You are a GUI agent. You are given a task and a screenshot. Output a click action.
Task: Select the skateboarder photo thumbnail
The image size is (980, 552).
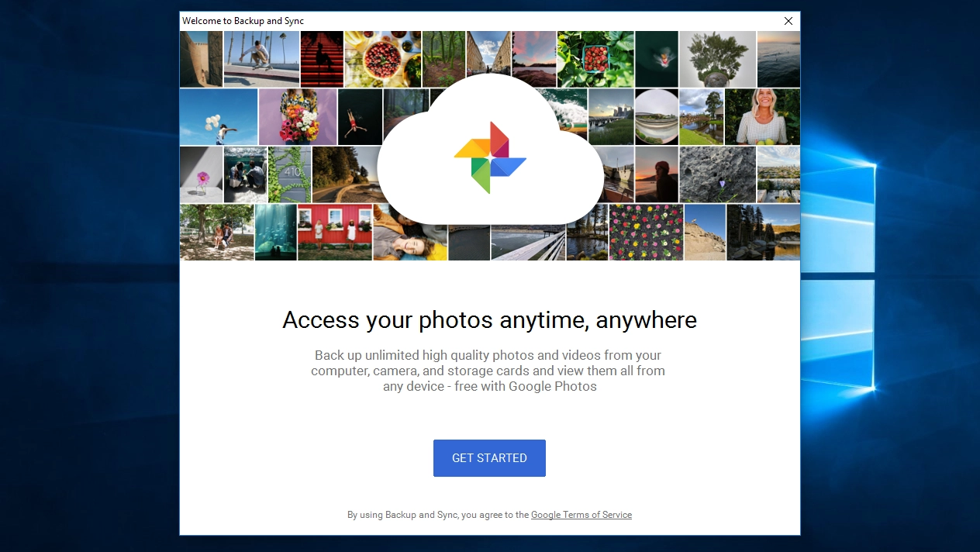coord(256,59)
